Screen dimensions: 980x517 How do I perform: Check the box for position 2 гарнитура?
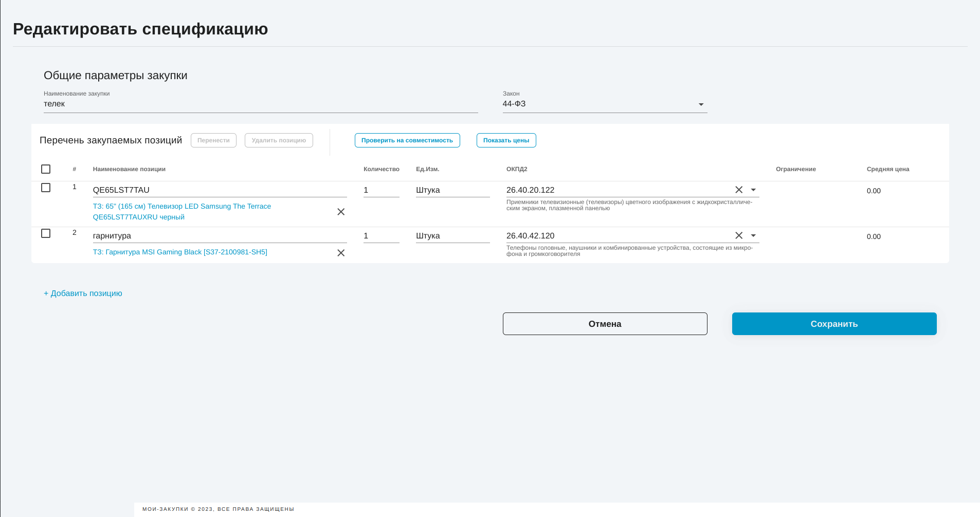point(46,233)
